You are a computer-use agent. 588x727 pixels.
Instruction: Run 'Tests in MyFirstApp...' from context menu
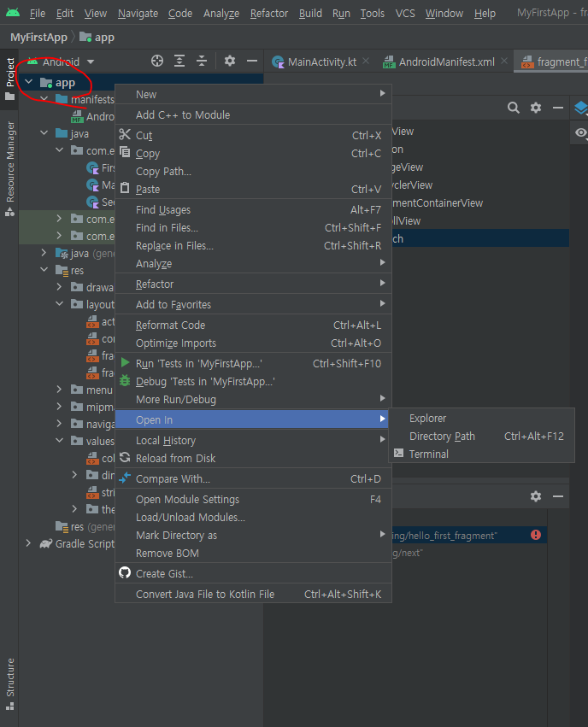point(253,364)
